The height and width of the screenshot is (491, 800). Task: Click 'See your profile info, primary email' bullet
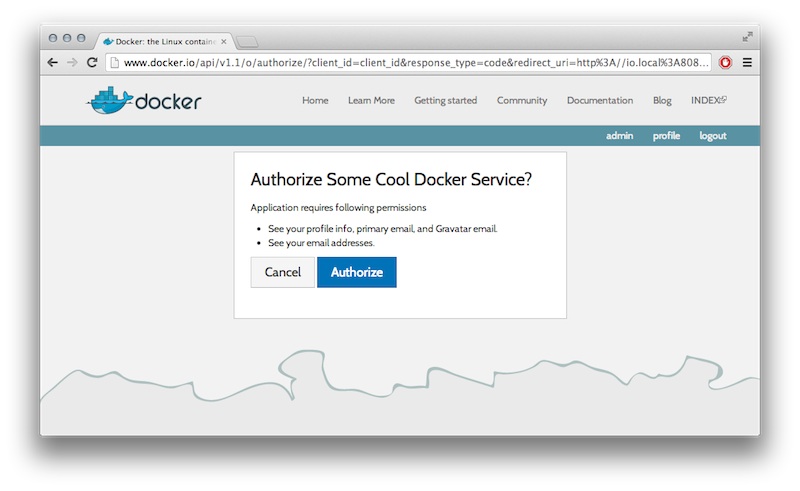tap(383, 229)
